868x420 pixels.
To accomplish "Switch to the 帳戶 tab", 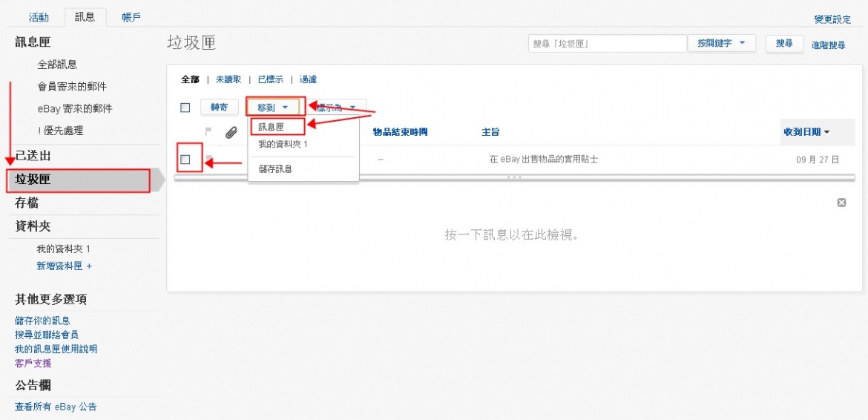I will tap(131, 17).
